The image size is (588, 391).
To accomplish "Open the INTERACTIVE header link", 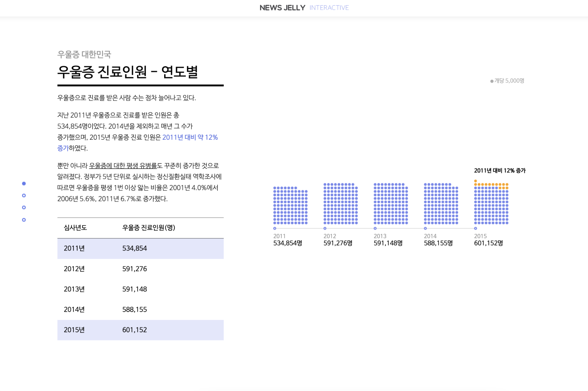I will pyautogui.click(x=329, y=8).
